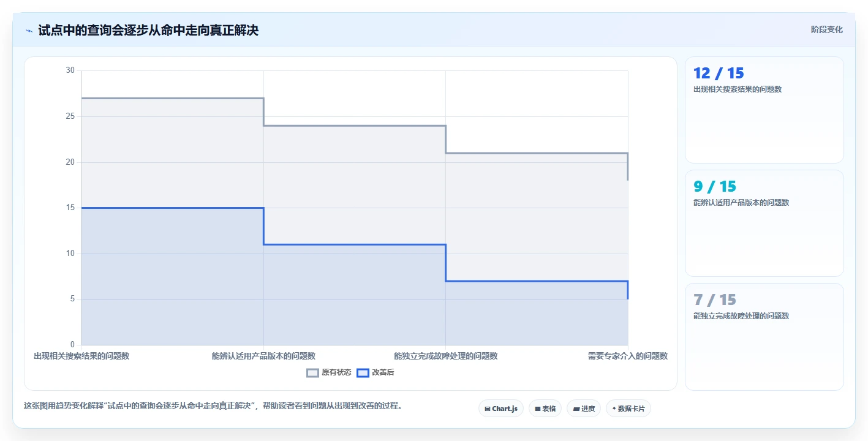
Task: Click the y-axis value 25
Action: click(x=70, y=116)
